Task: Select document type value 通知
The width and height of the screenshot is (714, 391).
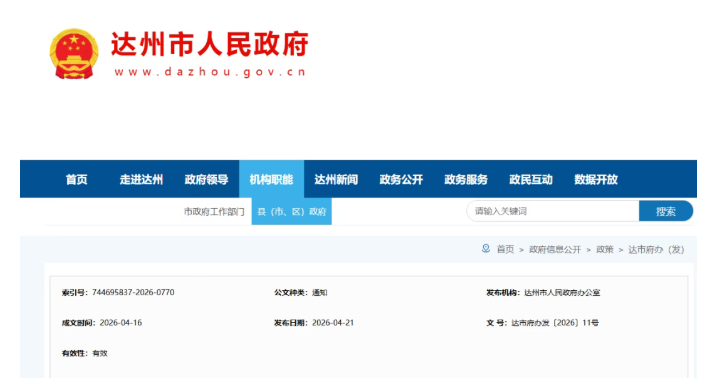Action: [320, 292]
